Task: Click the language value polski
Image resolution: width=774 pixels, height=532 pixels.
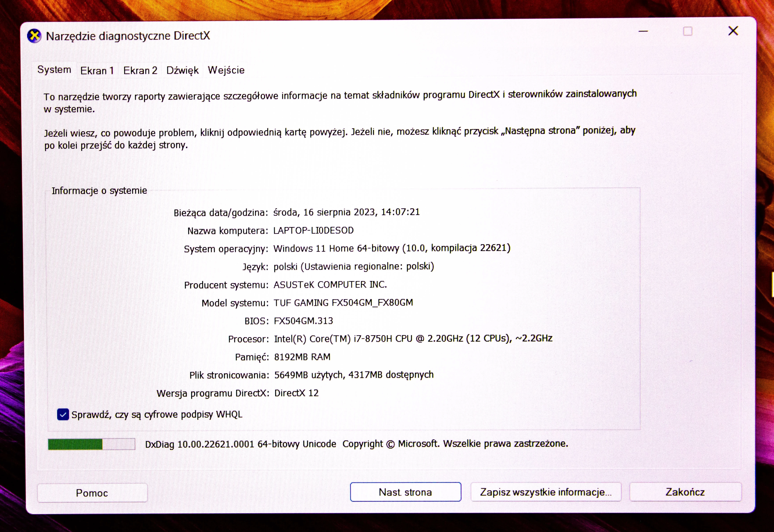Action: (x=354, y=266)
